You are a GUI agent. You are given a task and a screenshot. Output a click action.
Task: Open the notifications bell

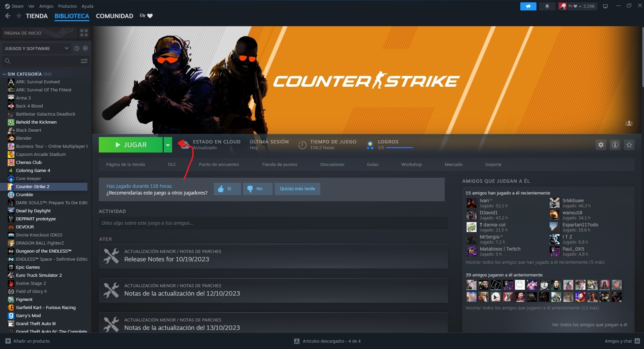tap(547, 6)
